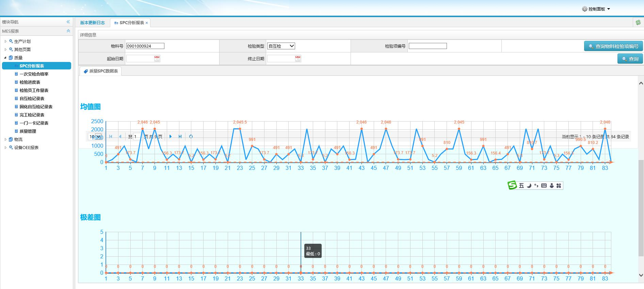Screen dimensions: 644x289
Task: Toggle the Sogou moon mode icon
Action: 529,186
